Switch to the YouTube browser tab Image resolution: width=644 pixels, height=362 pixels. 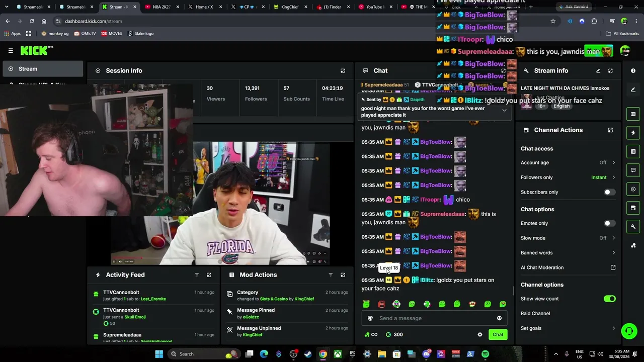pos(375,7)
